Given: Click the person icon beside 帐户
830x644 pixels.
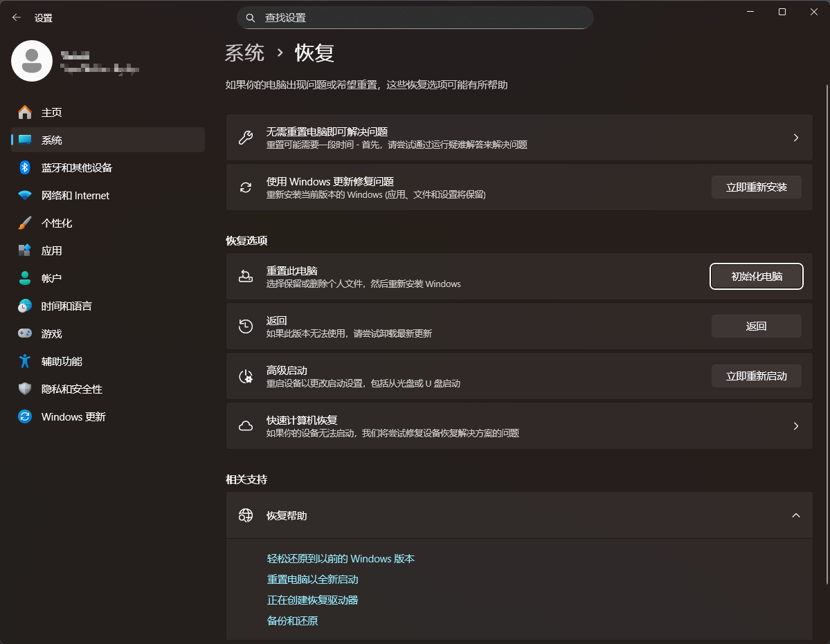Looking at the screenshot, I should [x=25, y=278].
